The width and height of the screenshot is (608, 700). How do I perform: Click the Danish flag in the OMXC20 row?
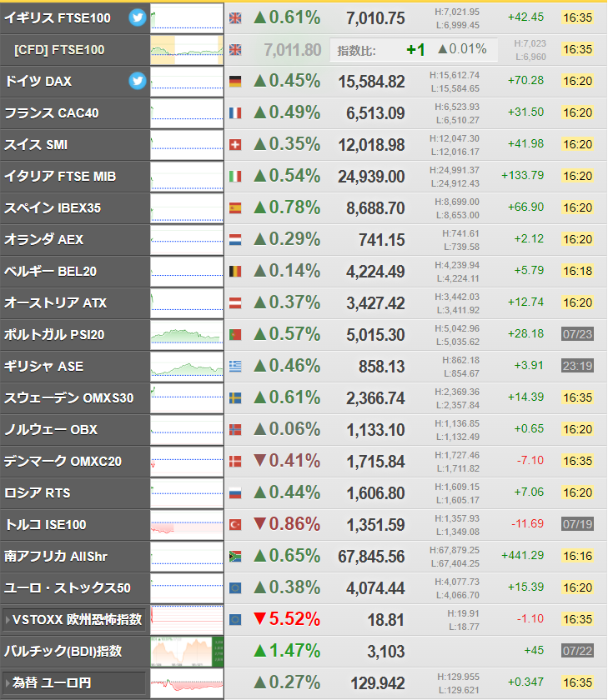click(235, 462)
